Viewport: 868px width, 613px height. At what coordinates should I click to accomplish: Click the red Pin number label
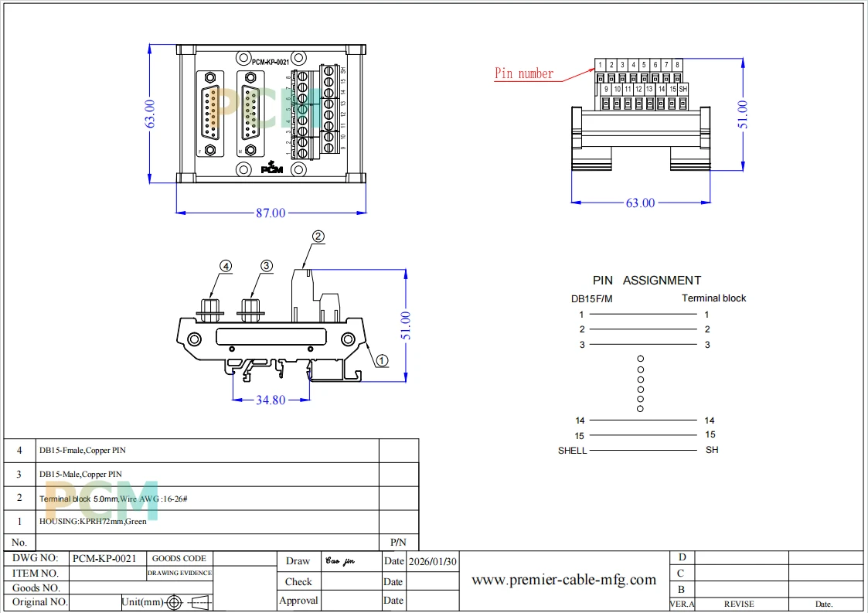point(524,73)
